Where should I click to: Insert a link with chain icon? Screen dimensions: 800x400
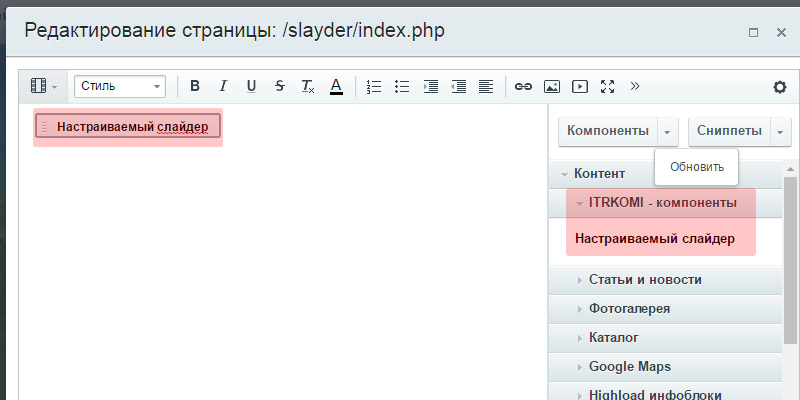523,86
